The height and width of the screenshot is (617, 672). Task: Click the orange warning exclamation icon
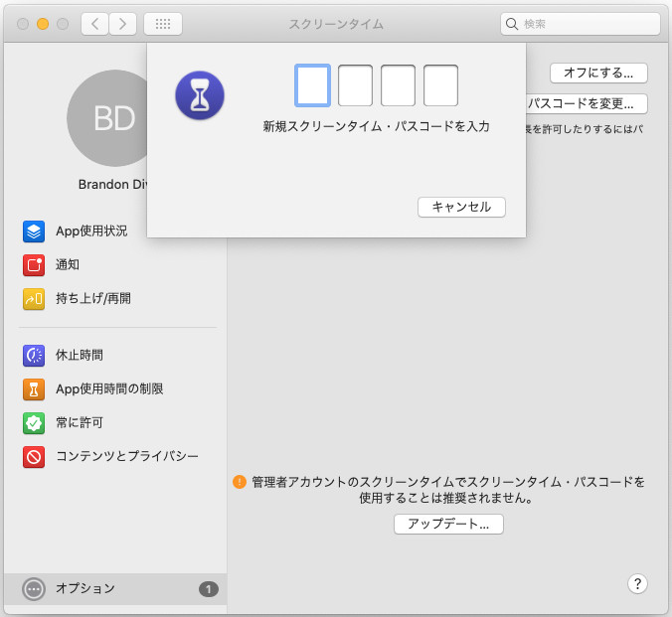240,482
